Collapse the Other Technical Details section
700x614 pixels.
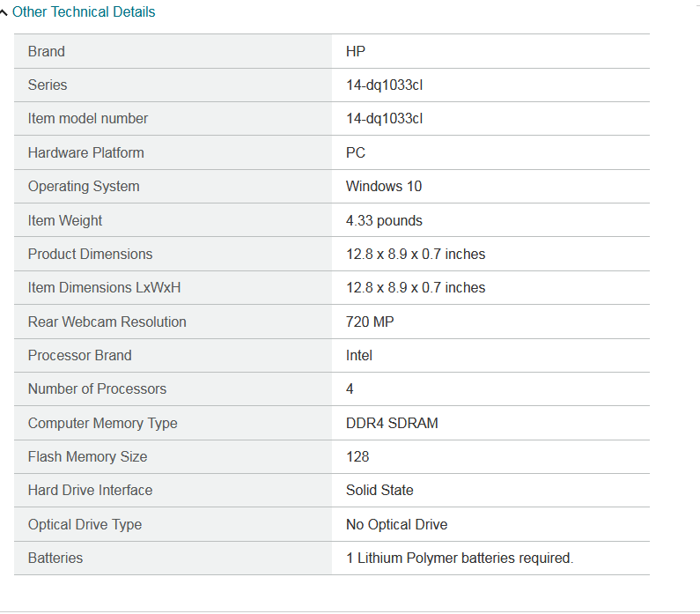[x=84, y=12]
